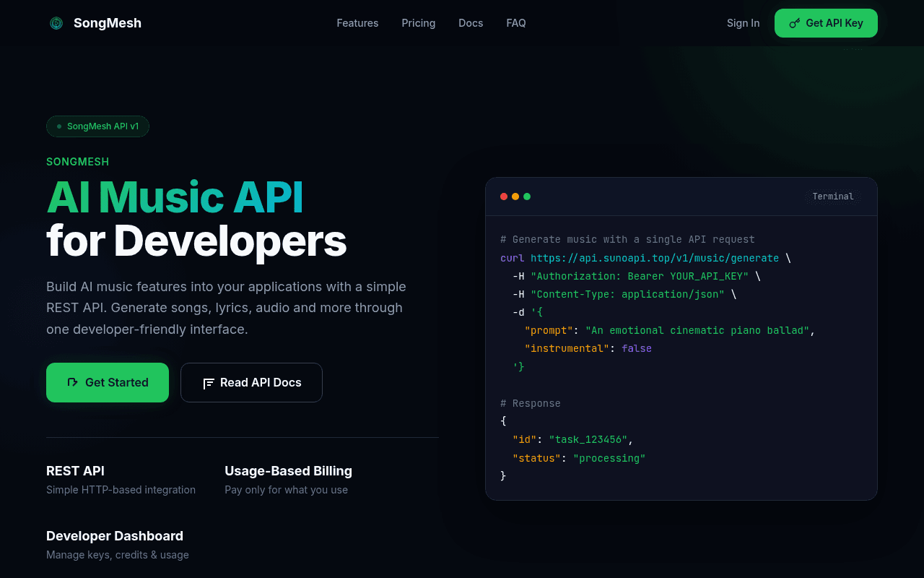
Task: Click the Sign In link
Action: point(743,23)
